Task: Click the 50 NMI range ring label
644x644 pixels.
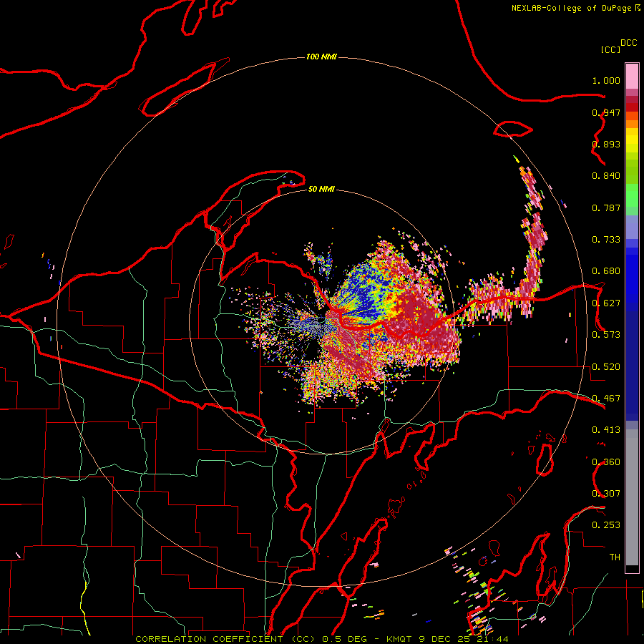Action: 321,189
